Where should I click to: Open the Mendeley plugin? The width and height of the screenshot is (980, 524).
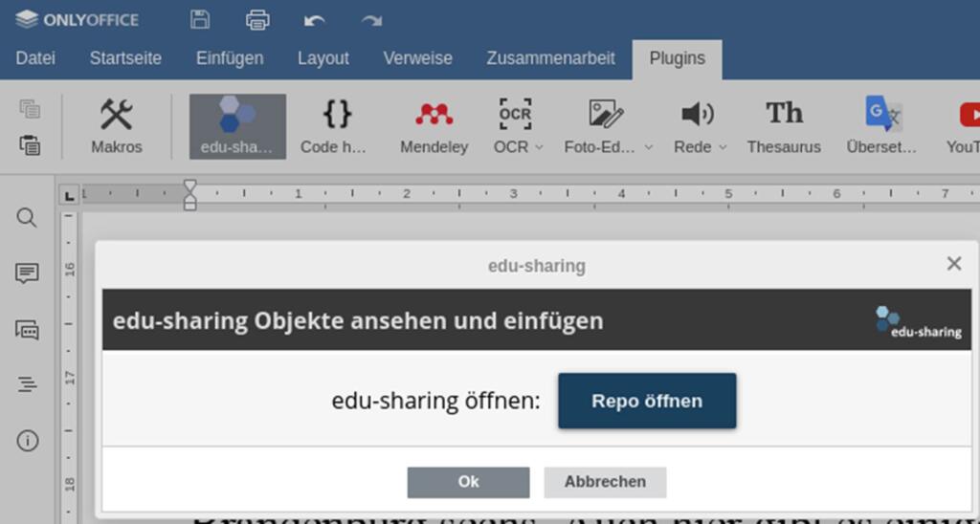click(434, 127)
